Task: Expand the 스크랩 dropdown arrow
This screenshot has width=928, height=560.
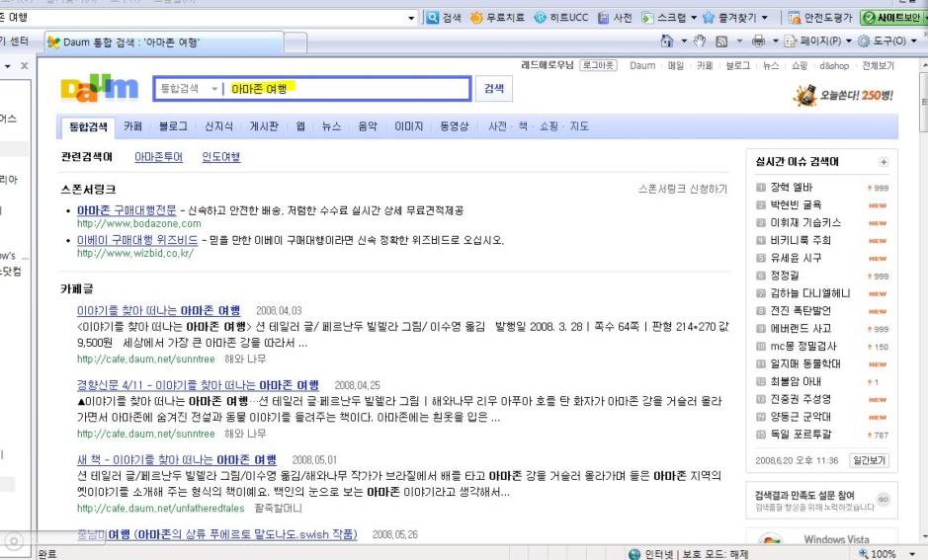Action: [694, 18]
